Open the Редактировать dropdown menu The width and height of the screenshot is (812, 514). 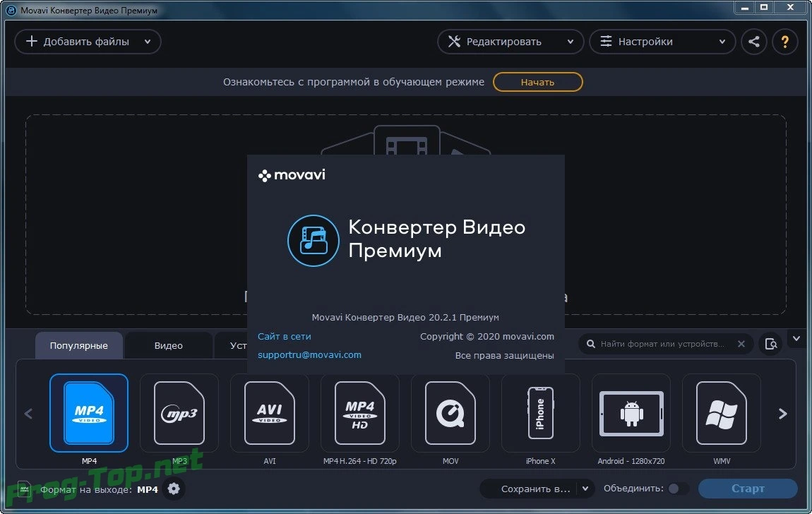[x=510, y=42]
